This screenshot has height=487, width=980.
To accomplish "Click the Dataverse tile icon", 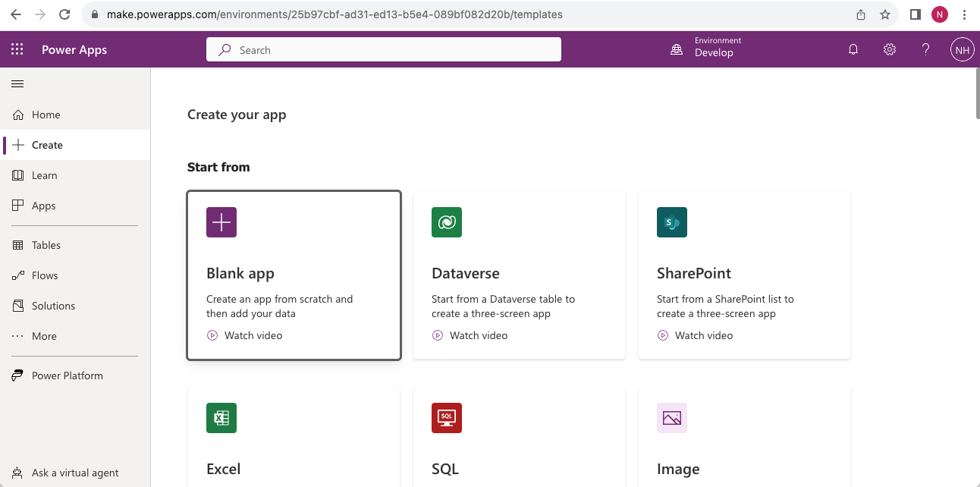I will pos(447,222).
